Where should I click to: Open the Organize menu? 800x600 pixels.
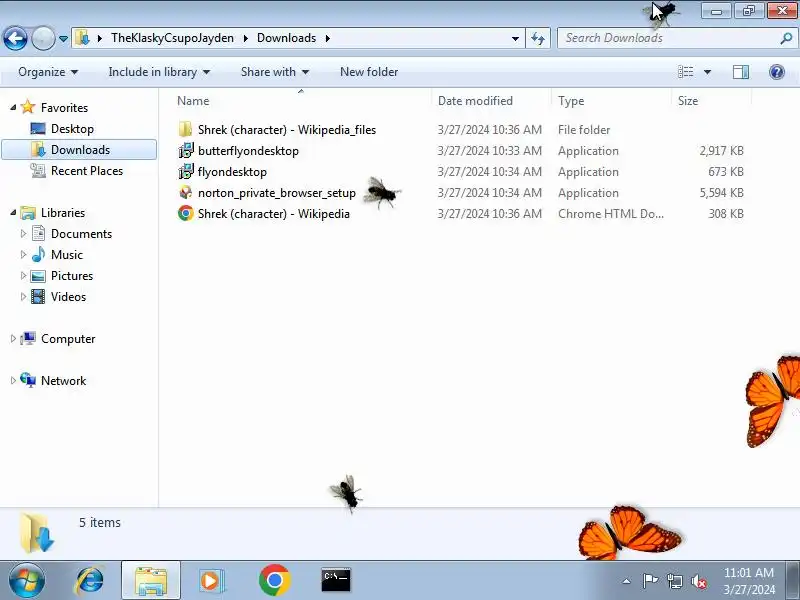(x=48, y=72)
